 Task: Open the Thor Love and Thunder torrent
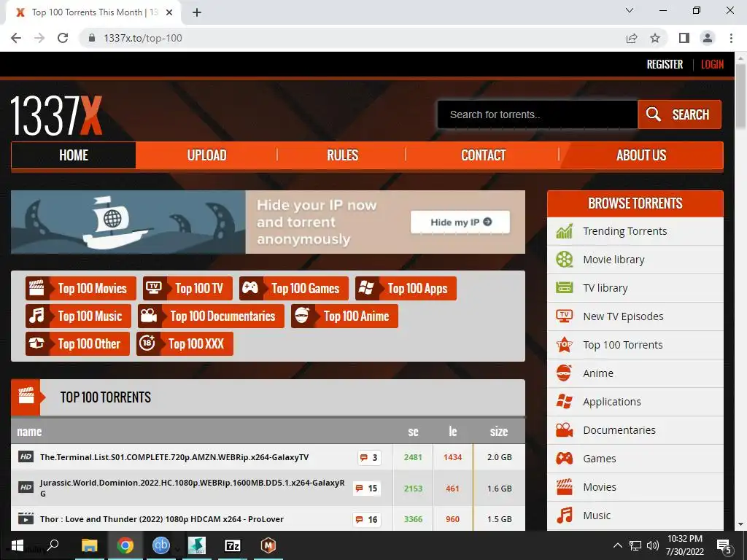[x=161, y=519]
